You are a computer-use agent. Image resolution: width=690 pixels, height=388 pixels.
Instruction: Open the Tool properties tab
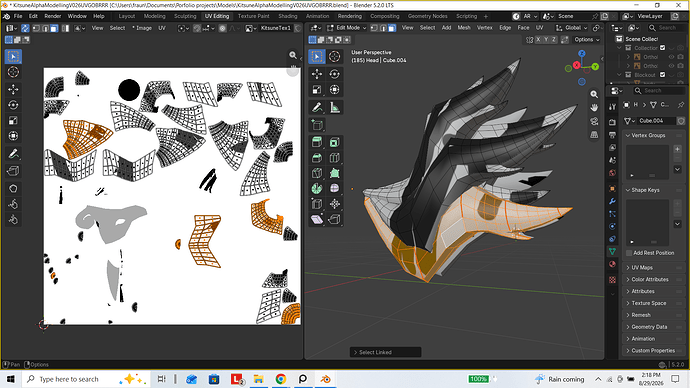pyautogui.click(x=612, y=107)
